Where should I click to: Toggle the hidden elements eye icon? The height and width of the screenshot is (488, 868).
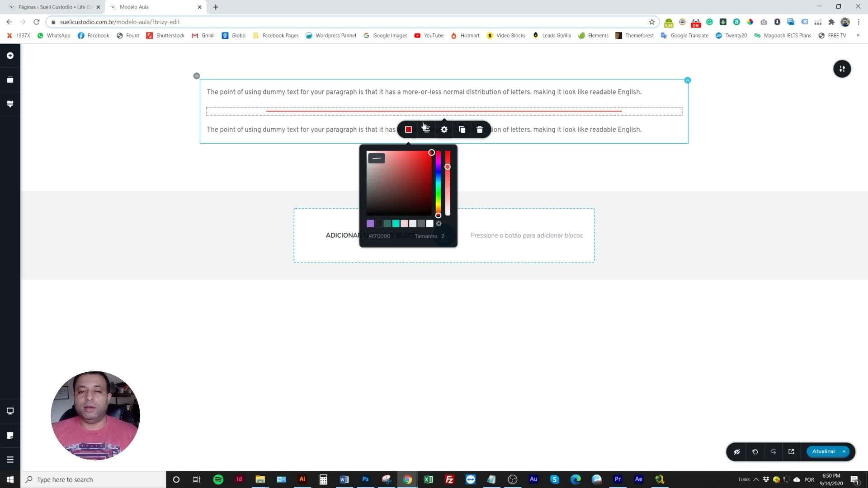pos(737,451)
